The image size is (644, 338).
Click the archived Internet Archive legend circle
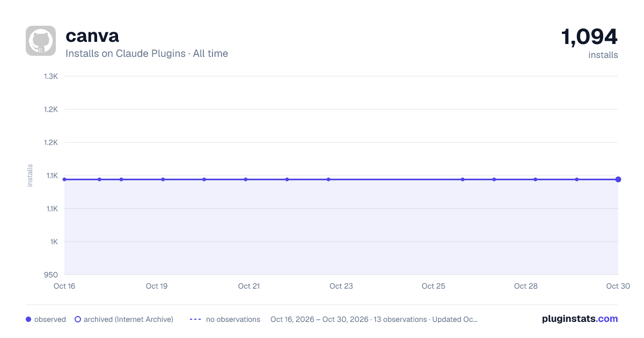[x=78, y=319]
